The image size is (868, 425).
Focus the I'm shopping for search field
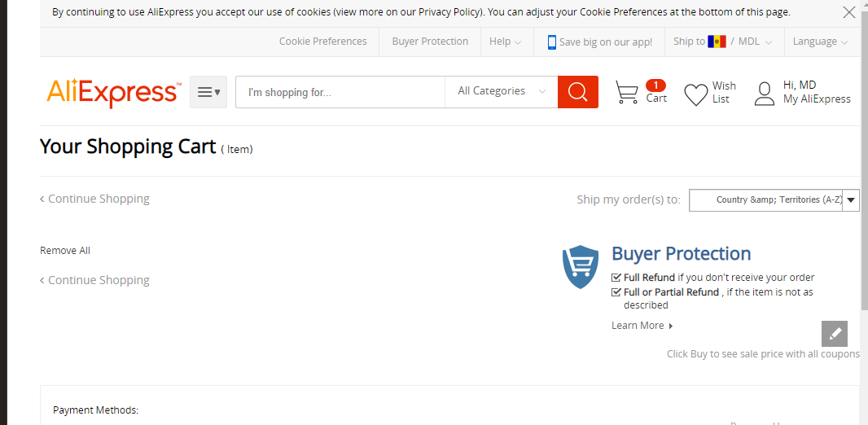(x=340, y=92)
